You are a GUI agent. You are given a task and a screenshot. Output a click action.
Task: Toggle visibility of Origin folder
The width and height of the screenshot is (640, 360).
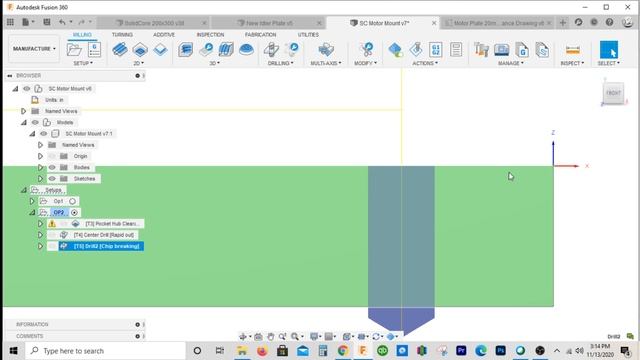coord(52,156)
